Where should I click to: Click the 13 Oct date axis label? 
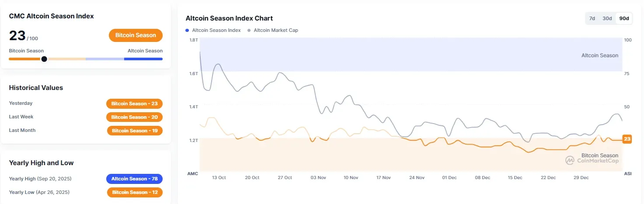tap(219, 178)
